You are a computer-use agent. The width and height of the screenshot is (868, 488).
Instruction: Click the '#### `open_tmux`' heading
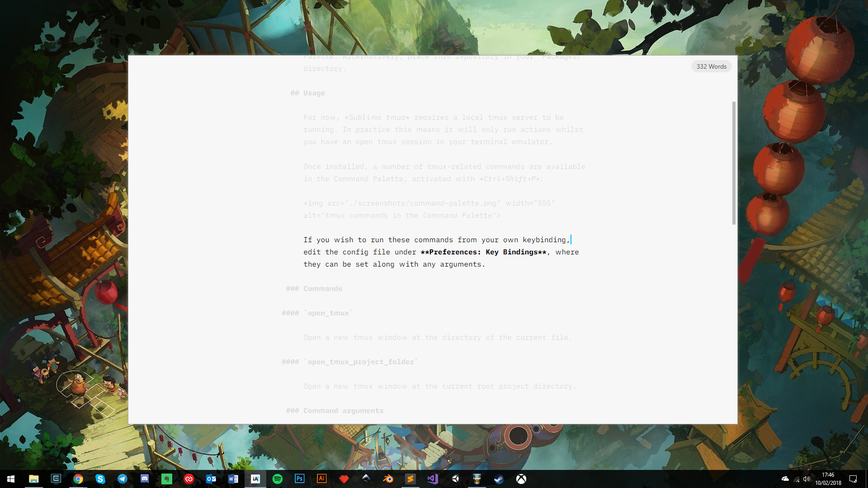pos(317,313)
